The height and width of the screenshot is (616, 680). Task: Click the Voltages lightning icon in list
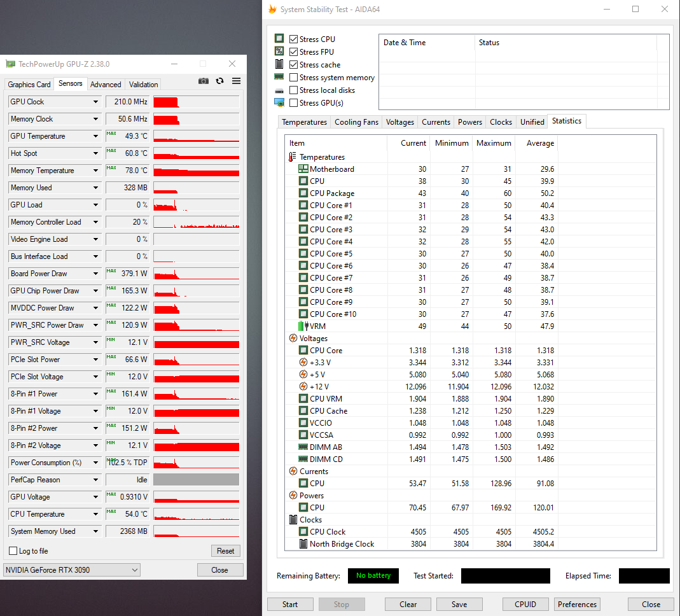[x=293, y=339]
